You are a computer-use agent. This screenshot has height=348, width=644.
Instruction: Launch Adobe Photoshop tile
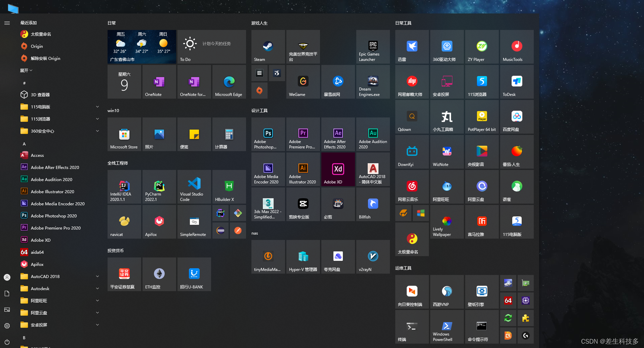point(268,134)
